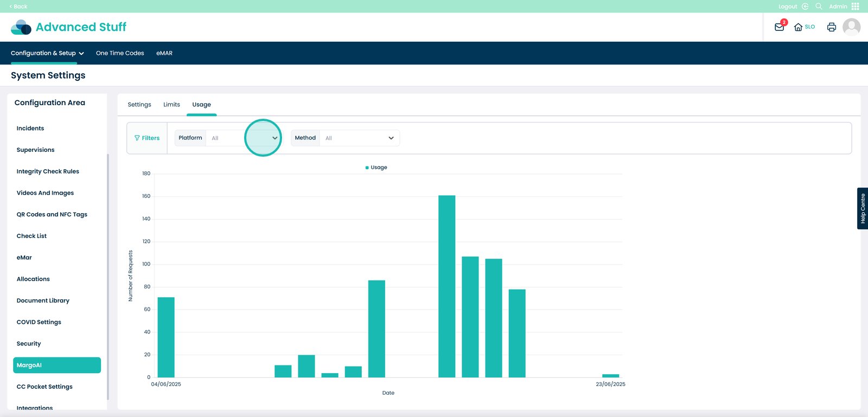This screenshot has width=868, height=417.
Task: Click the Filters button
Action: point(147,138)
